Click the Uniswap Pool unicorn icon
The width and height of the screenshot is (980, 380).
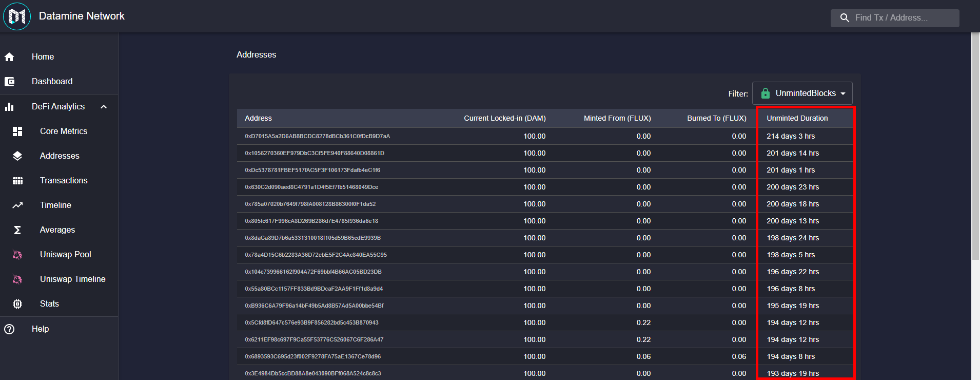click(x=17, y=255)
